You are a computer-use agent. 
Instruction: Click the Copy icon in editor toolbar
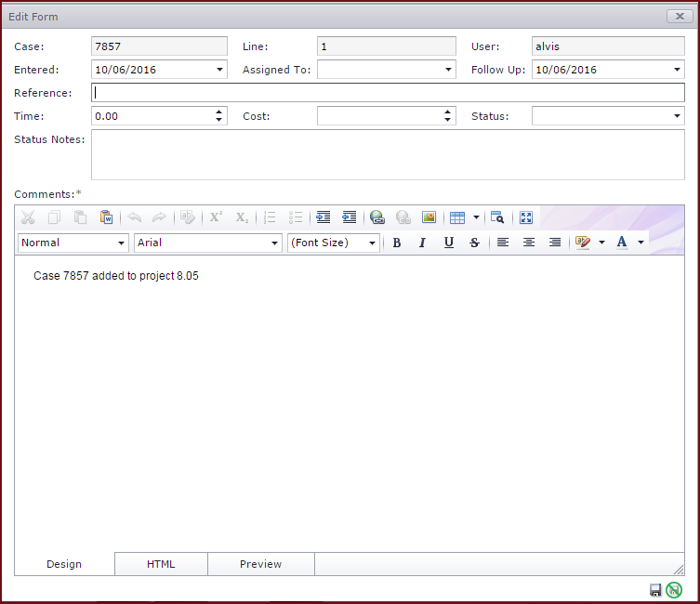54,217
